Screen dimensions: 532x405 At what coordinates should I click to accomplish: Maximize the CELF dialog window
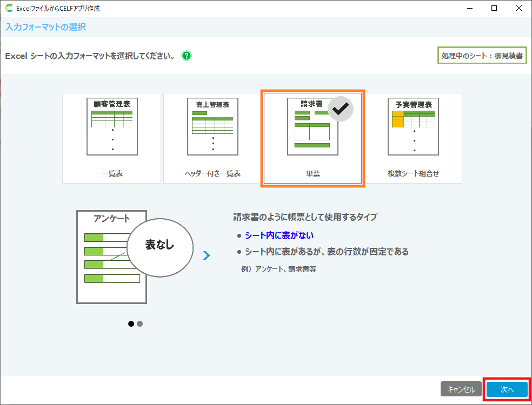click(494, 9)
